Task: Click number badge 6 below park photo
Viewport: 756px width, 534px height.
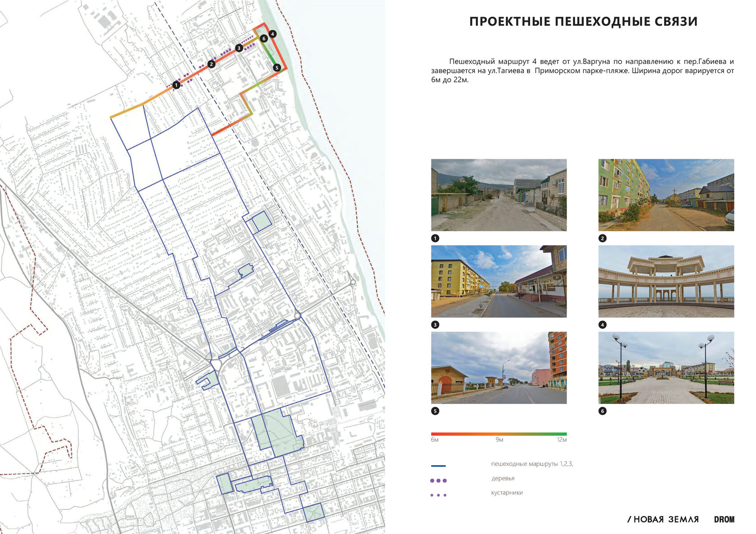Action: [603, 411]
